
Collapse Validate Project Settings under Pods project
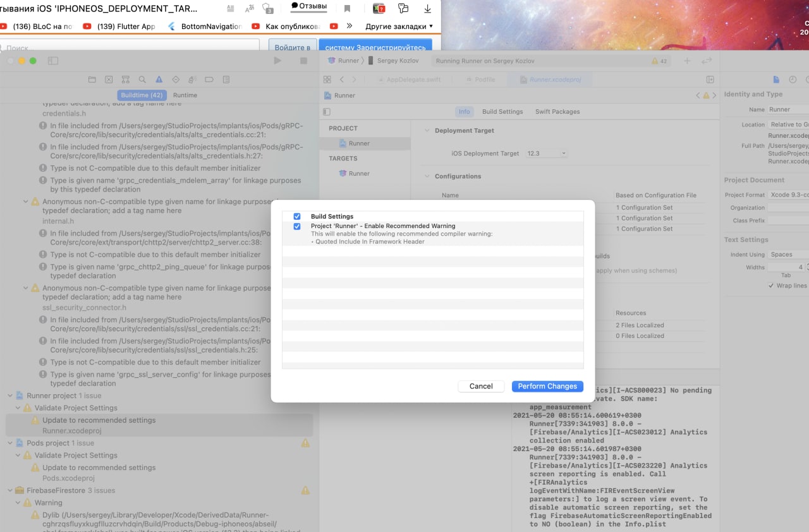[18, 456]
